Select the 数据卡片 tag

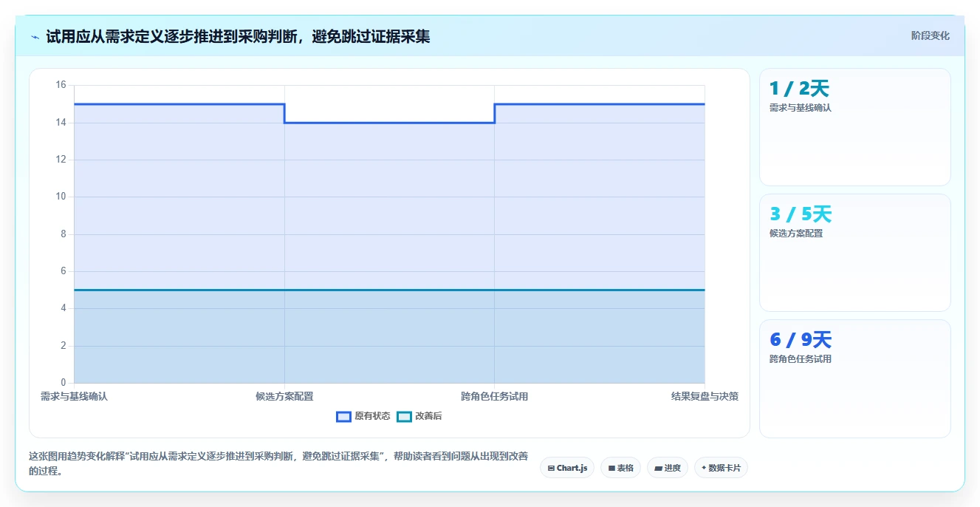(721, 468)
